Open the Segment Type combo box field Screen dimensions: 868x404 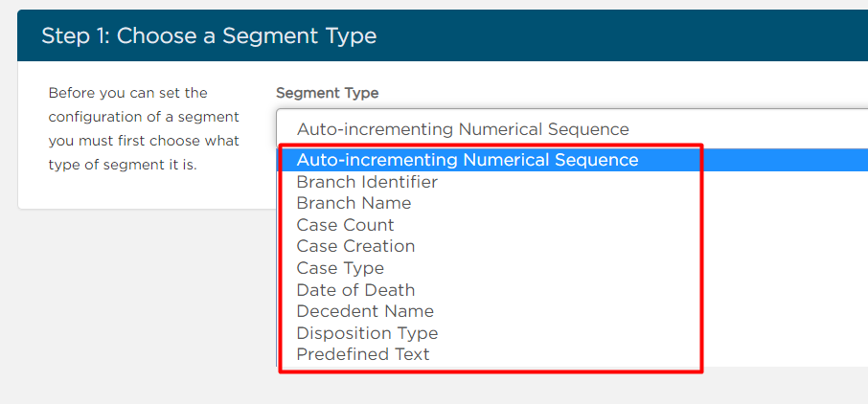click(572, 129)
